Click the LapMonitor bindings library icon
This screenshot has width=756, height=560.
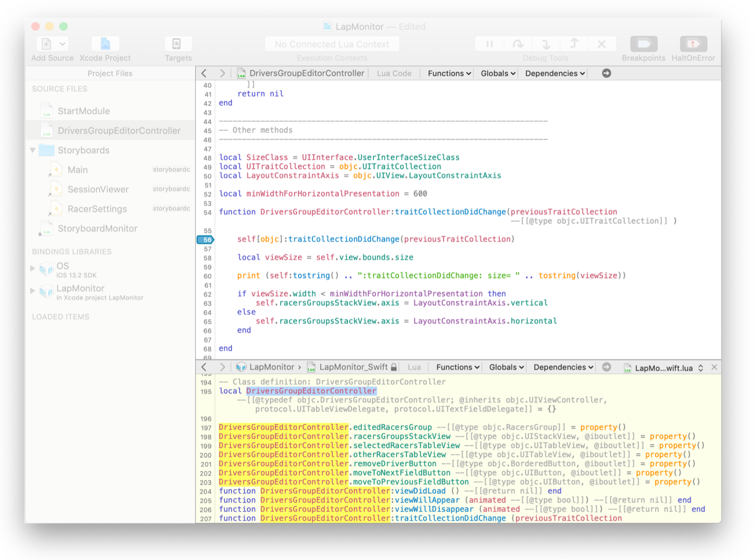(47, 291)
